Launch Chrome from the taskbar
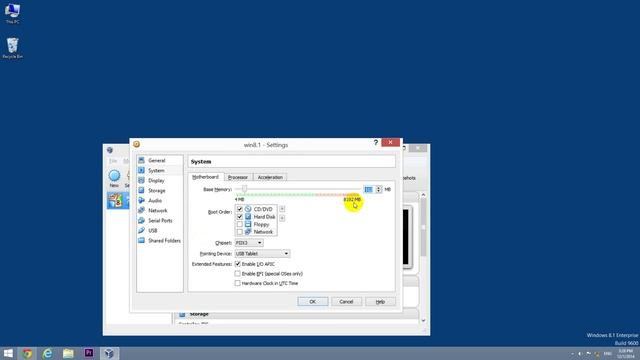 (x=27, y=353)
